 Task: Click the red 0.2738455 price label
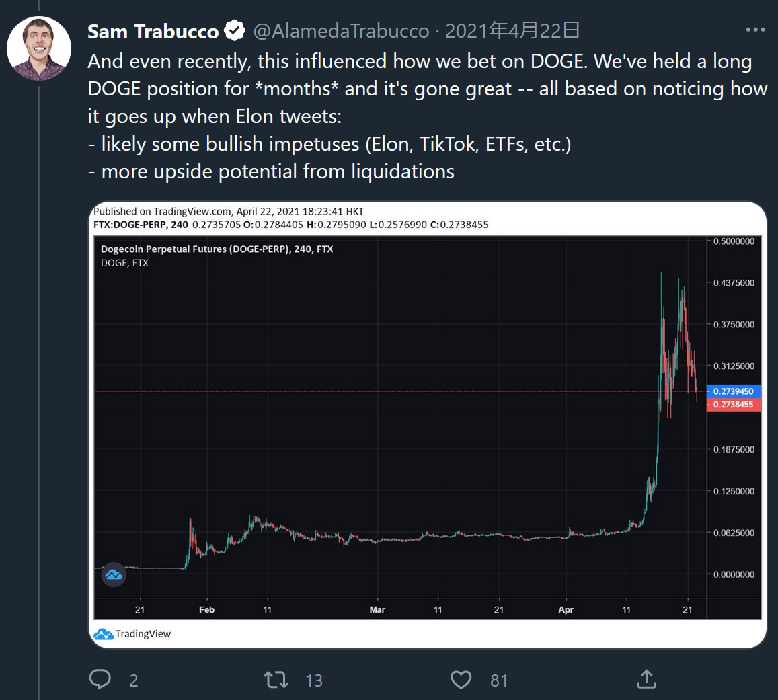click(x=734, y=405)
